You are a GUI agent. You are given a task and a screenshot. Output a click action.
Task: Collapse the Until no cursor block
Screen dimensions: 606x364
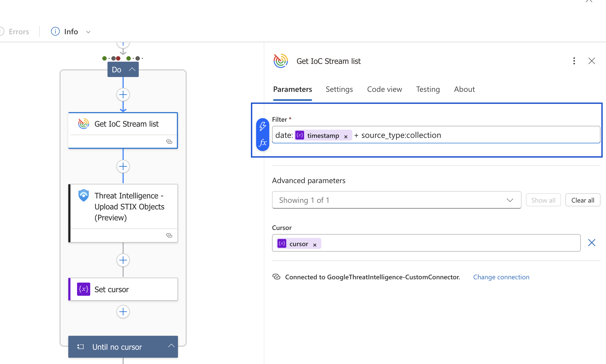pos(171,346)
